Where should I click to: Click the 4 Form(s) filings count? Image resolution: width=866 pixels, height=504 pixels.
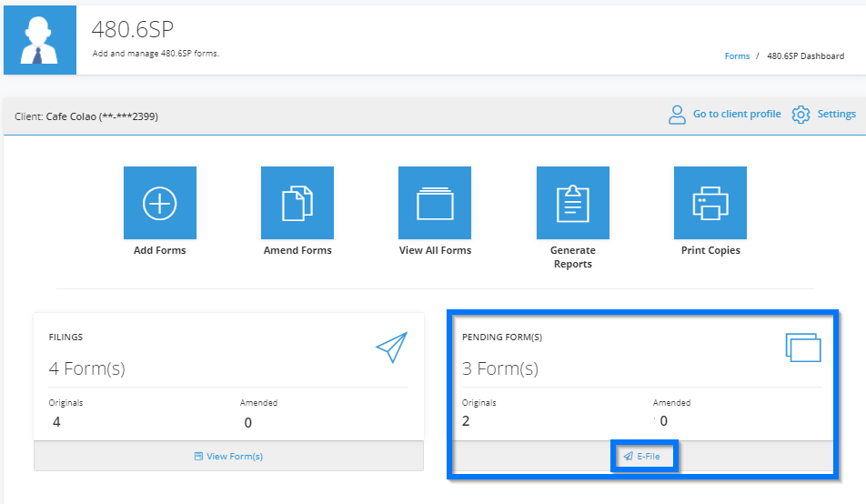pyautogui.click(x=86, y=368)
